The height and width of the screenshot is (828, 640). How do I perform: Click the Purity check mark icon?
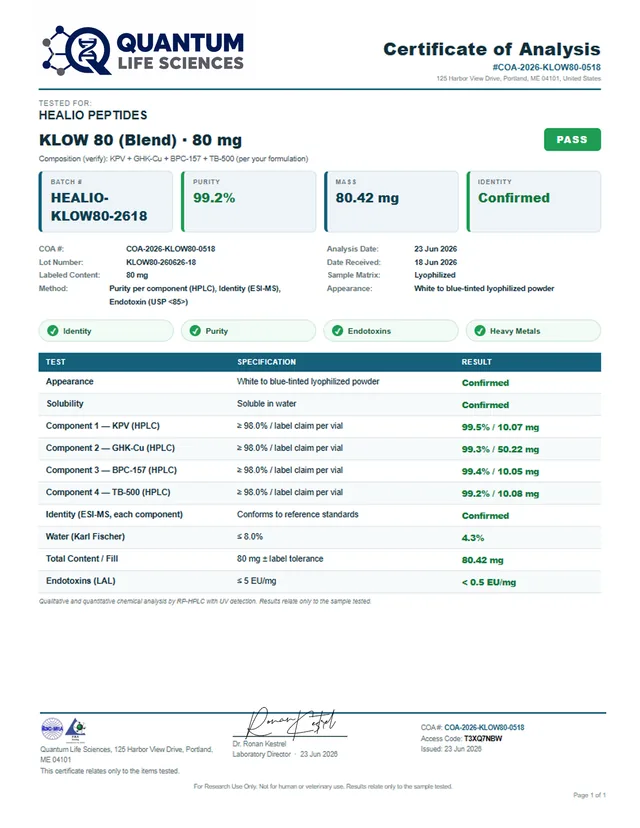pyautogui.click(x=195, y=331)
